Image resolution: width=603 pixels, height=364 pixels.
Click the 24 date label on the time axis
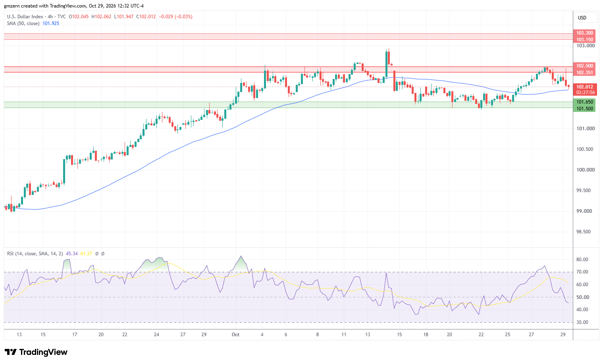[x=156, y=335]
